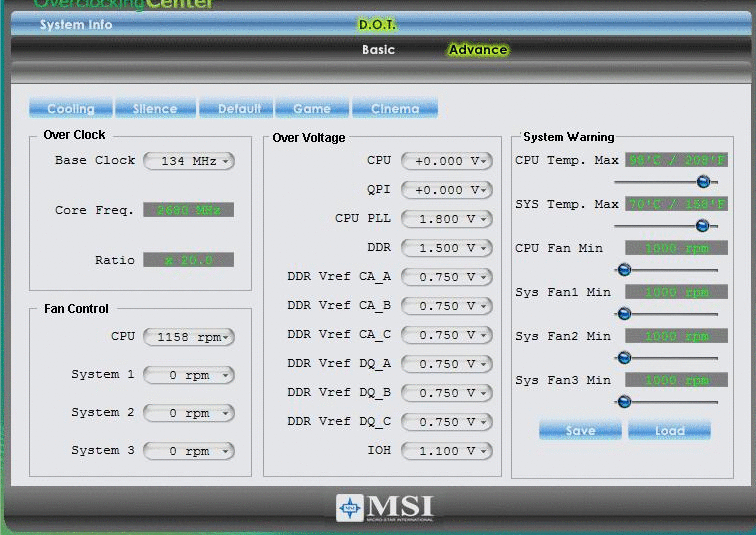Click the "System Warning" group title

(x=569, y=137)
